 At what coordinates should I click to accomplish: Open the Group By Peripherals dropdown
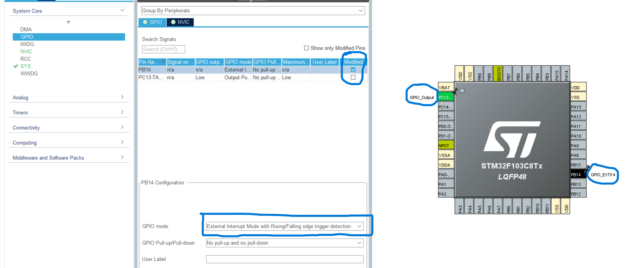coord(253,11)
